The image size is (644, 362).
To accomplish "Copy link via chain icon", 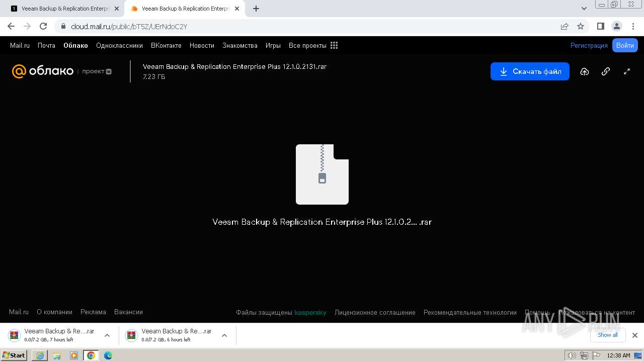I will [x=606, y=71].
